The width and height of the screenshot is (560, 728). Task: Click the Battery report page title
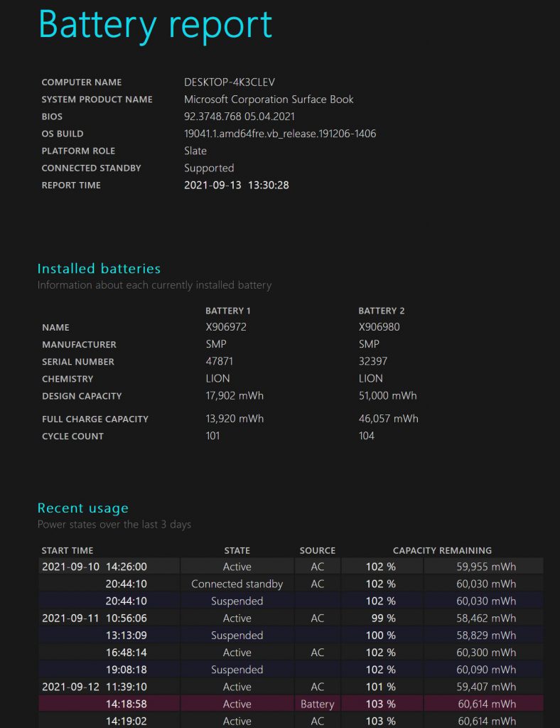click(155, 25)
